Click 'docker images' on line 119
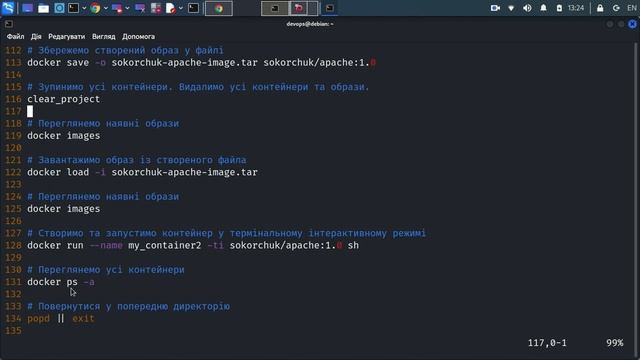 coord(63,136)
